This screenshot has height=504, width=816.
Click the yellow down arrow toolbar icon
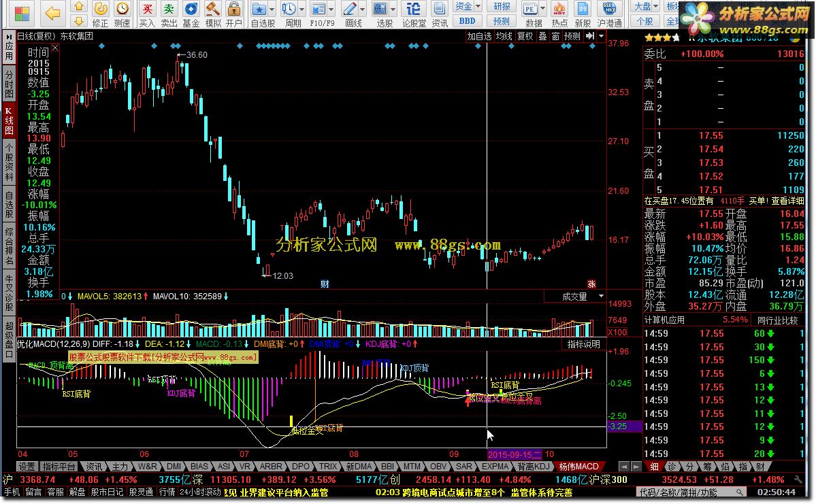click(78, 21)
